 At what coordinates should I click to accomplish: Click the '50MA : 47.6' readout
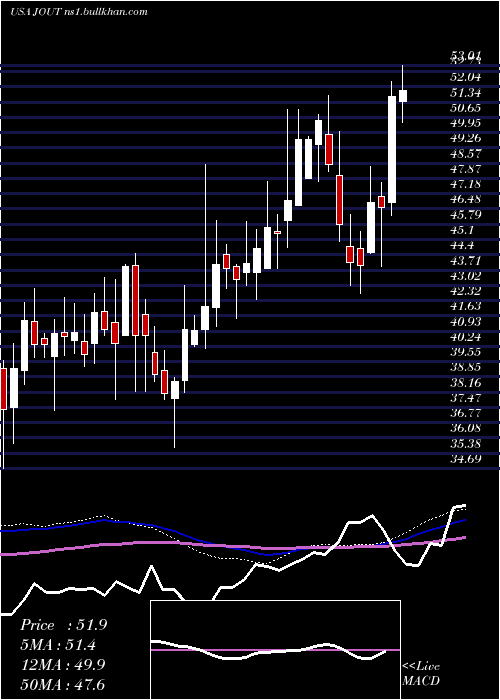63,684
